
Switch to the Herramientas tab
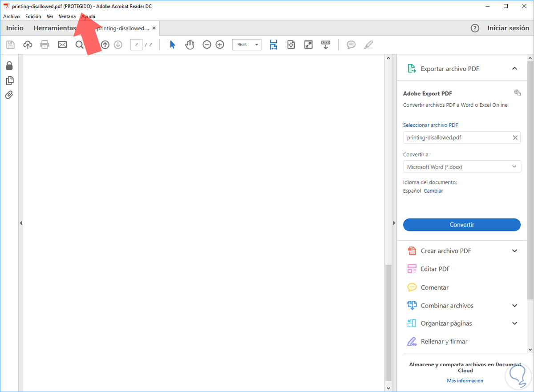pyautogui.click(x=55, y=28)
